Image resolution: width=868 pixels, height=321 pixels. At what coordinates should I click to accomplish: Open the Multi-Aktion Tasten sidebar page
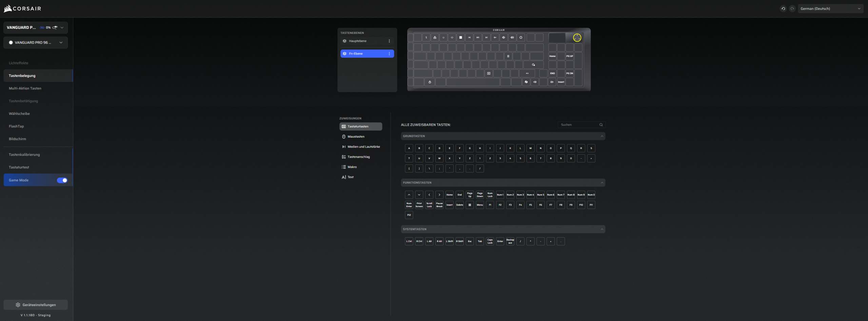(25, 88)
